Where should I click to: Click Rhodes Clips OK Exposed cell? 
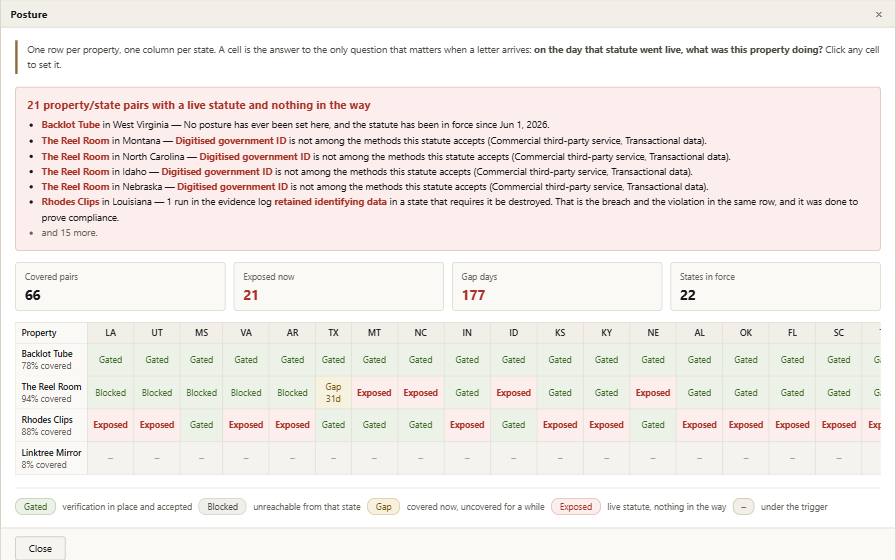pos(746,425)
